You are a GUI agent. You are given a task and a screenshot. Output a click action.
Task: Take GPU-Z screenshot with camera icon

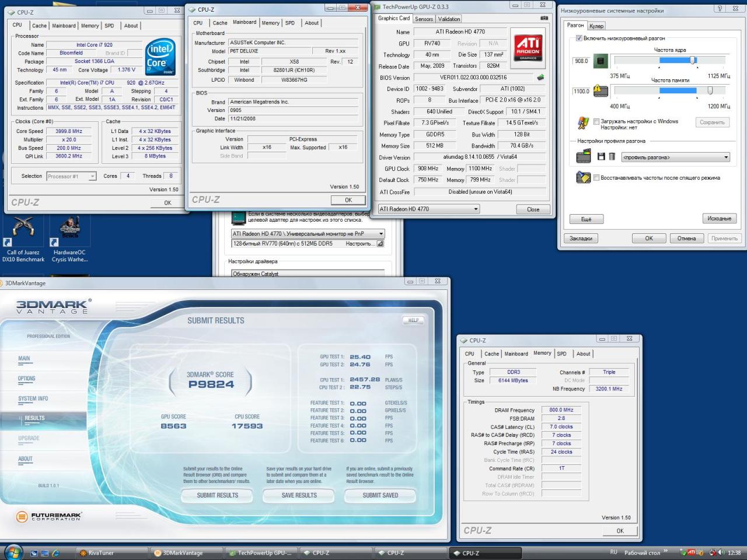pyautogui.click(x=544, y=18)
